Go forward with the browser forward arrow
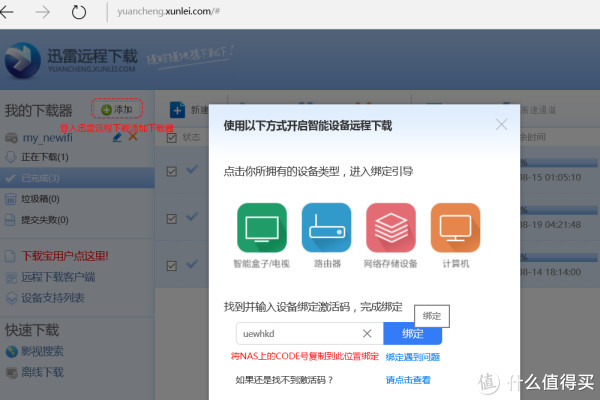 [42, 12]
